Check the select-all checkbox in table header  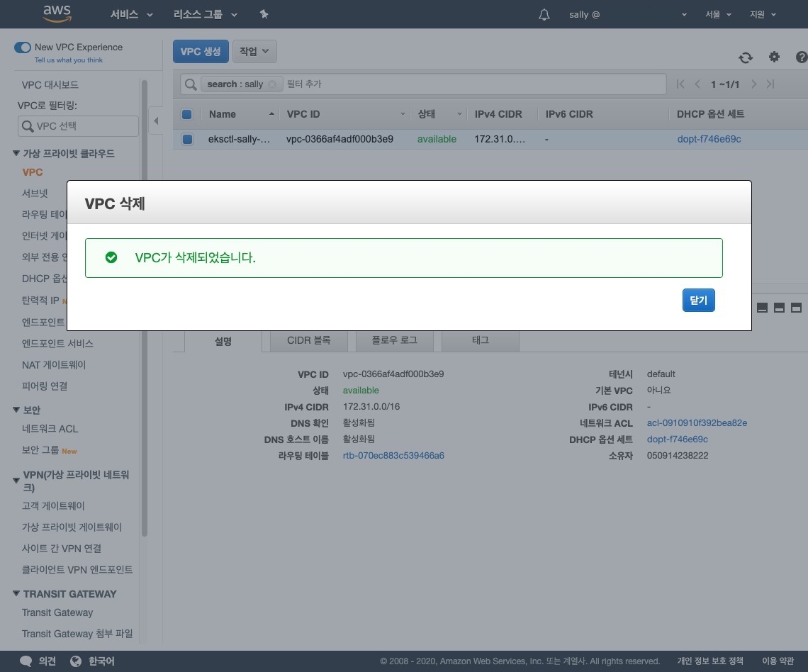pos(187,114)
